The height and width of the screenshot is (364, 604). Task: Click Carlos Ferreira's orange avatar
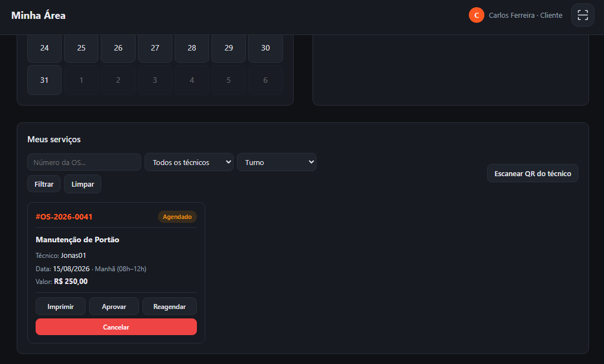click(476, 15)
